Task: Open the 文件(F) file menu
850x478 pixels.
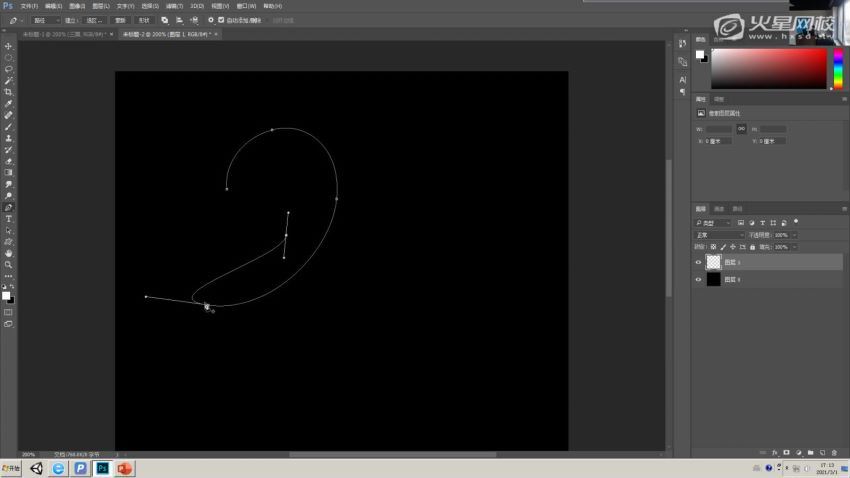Action: coord(29,6)
